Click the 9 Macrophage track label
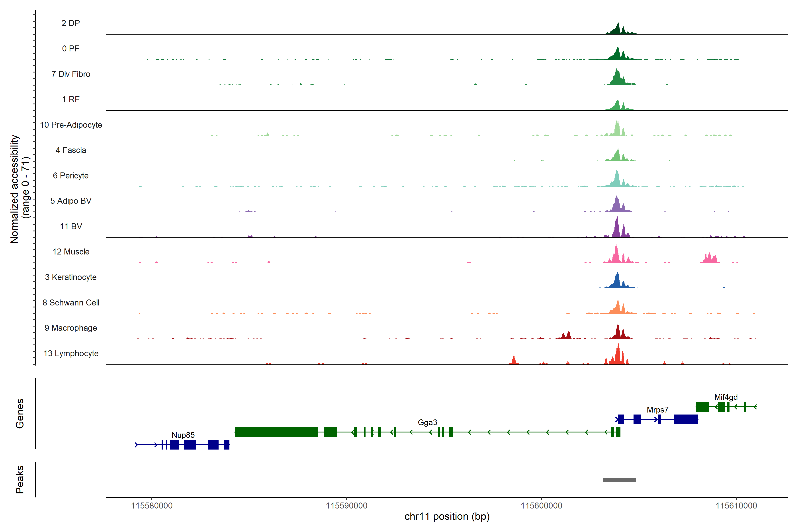Viewport: 798px width, 532px height. (x=70, y=328)
